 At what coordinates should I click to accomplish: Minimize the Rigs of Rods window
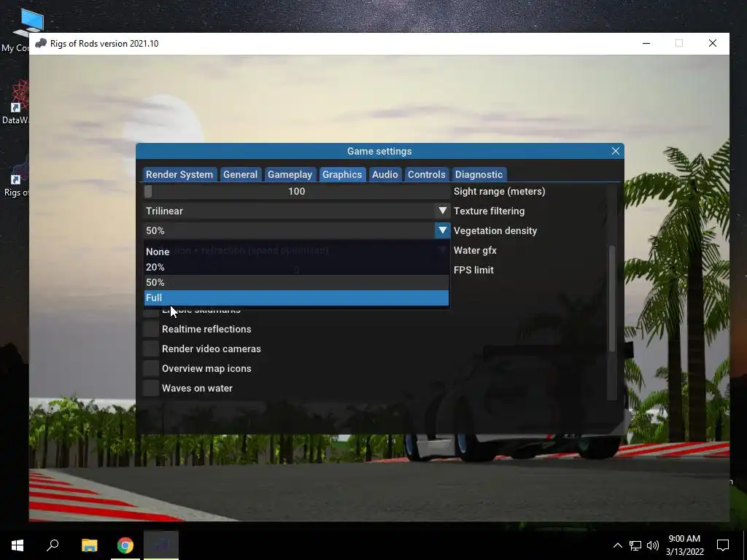coord(646,43)
